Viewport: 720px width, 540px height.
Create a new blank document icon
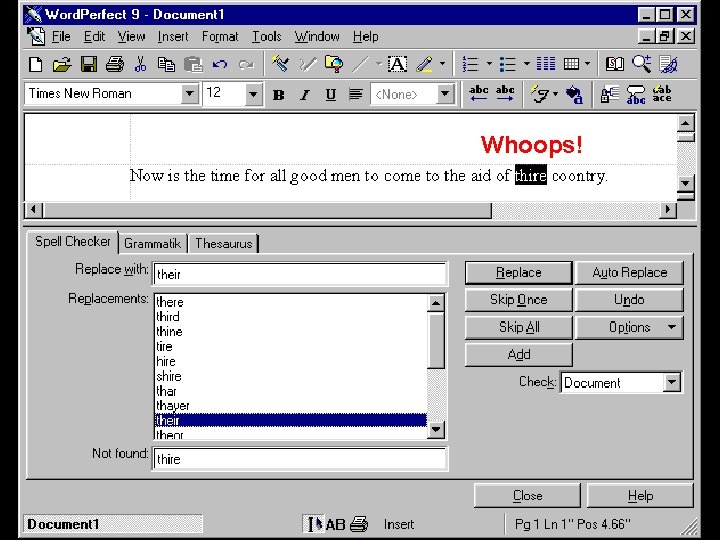point(36,64)
